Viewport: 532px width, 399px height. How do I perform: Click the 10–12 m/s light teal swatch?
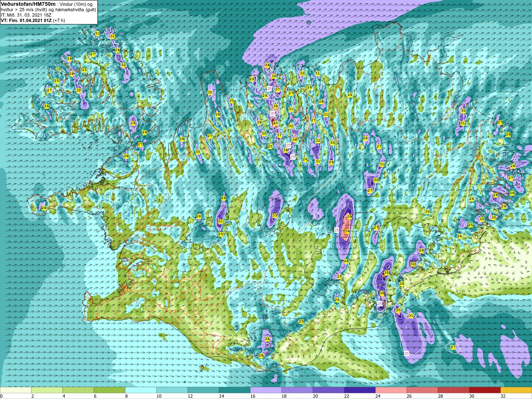[x=172, y=390]
